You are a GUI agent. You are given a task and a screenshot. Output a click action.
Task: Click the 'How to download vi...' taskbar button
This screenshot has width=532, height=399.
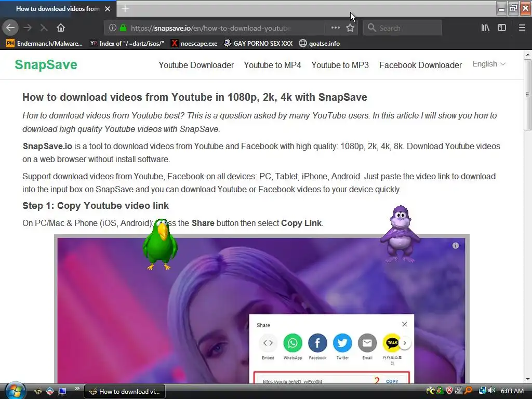pyautogui.click(x=125, y=392)
